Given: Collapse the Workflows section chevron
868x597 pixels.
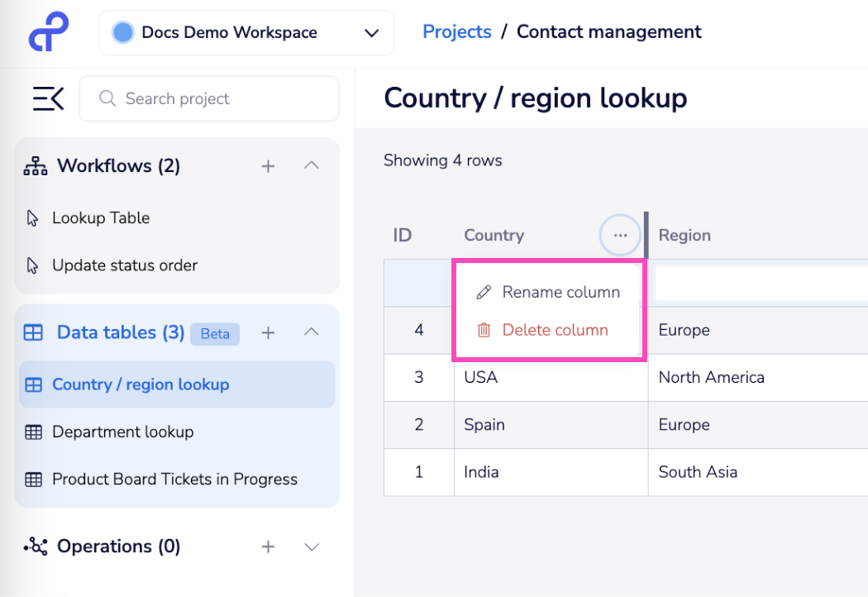Looking at the screenshot, I should (312, 166).
